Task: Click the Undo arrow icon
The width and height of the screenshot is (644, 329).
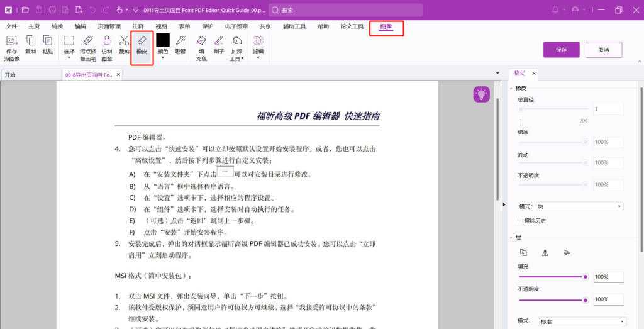Action: click(x=92, y=10)
